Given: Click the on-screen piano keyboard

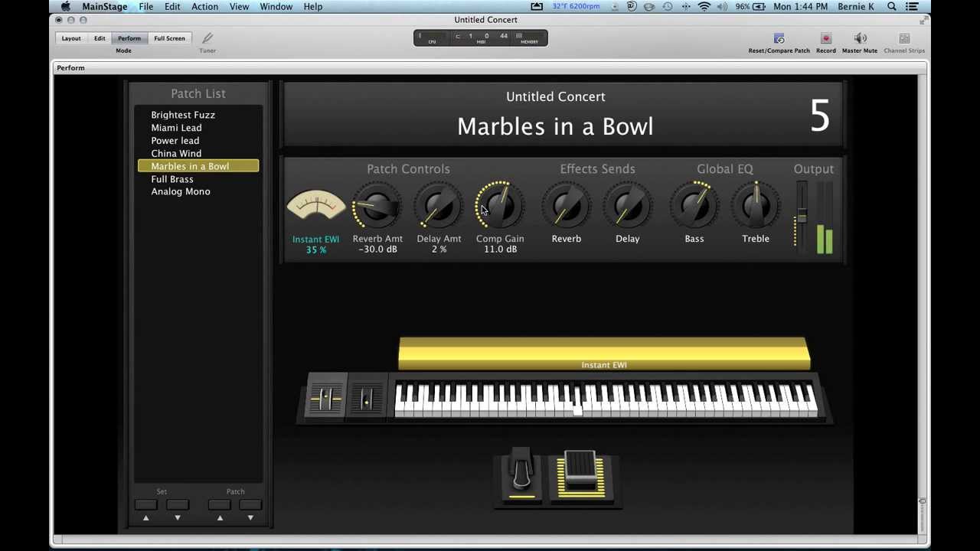Looking at the screenshot, I should [x=606, y=401].
